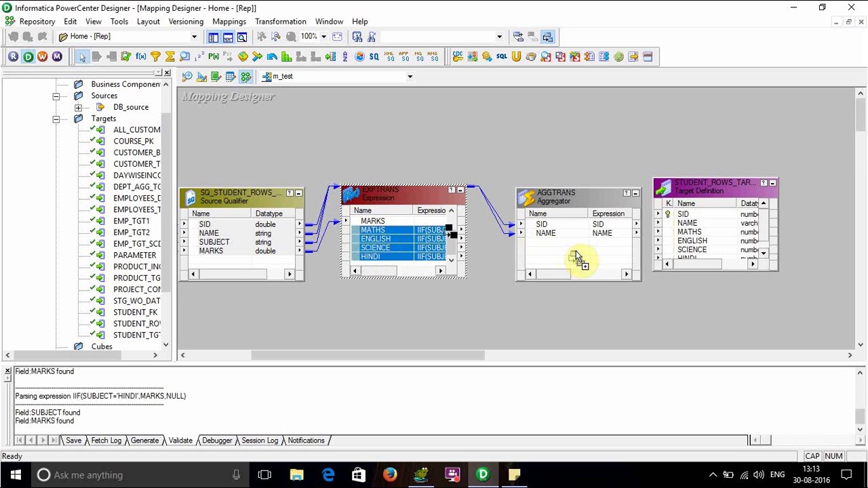
Task: Select the ENGLISH port in EXPTRANS
Action: [x=376, y=239]
